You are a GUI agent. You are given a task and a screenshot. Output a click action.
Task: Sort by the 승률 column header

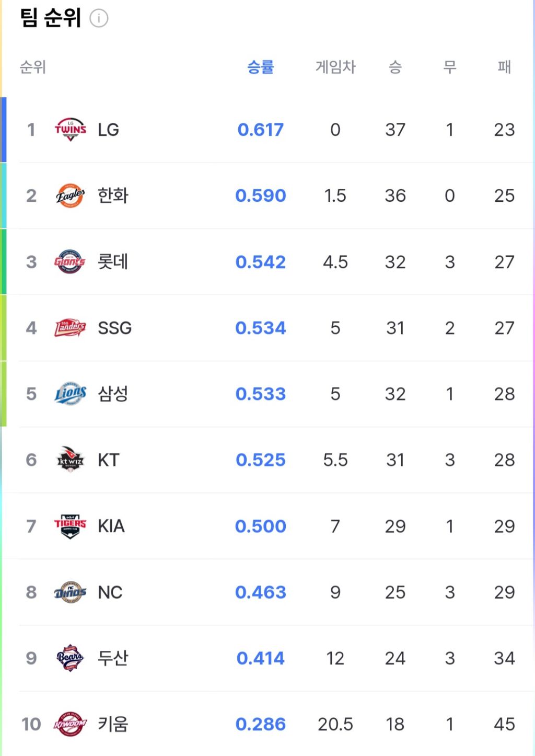point(260,67)
